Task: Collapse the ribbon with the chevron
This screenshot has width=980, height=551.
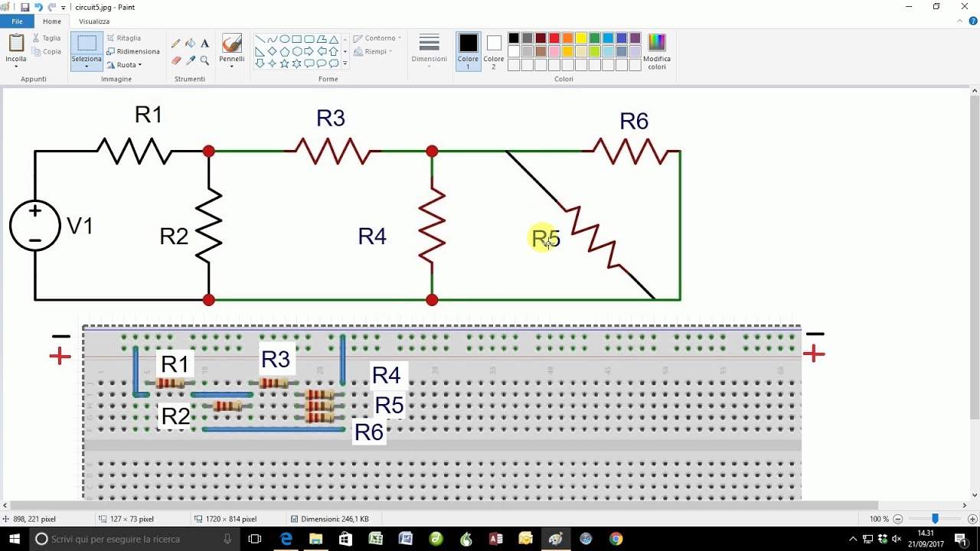Action: tap(960, 21)
